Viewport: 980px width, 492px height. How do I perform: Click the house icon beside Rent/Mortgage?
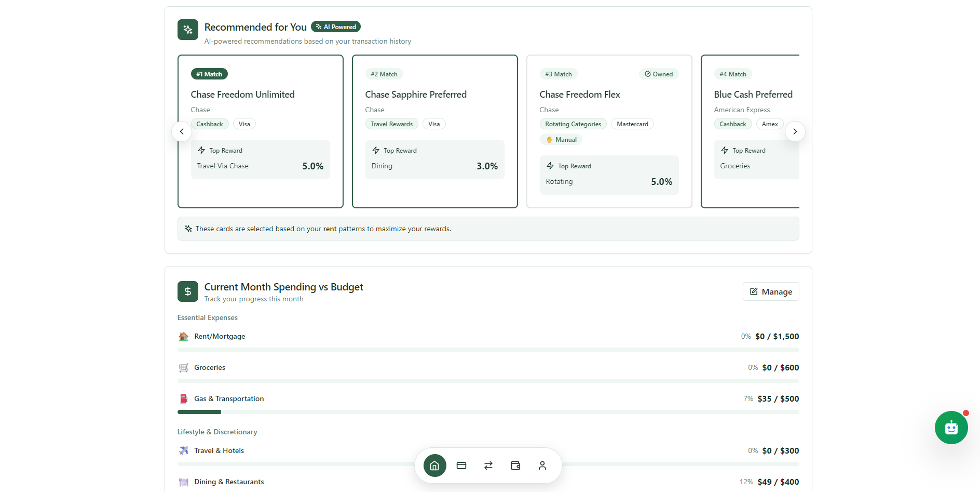[184, 337]
